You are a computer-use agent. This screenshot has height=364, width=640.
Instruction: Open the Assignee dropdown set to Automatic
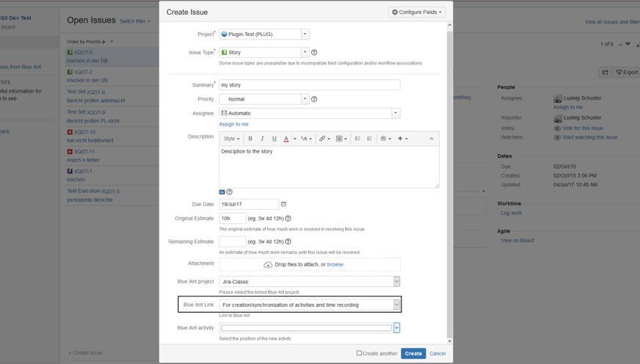click(395, 114)
